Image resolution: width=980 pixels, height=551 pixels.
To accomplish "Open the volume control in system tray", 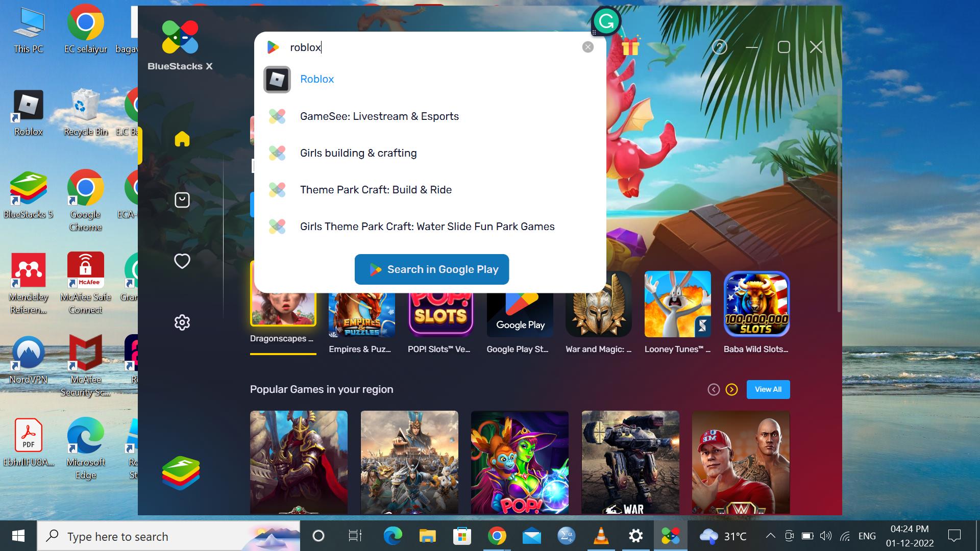I will click(825, 536).
